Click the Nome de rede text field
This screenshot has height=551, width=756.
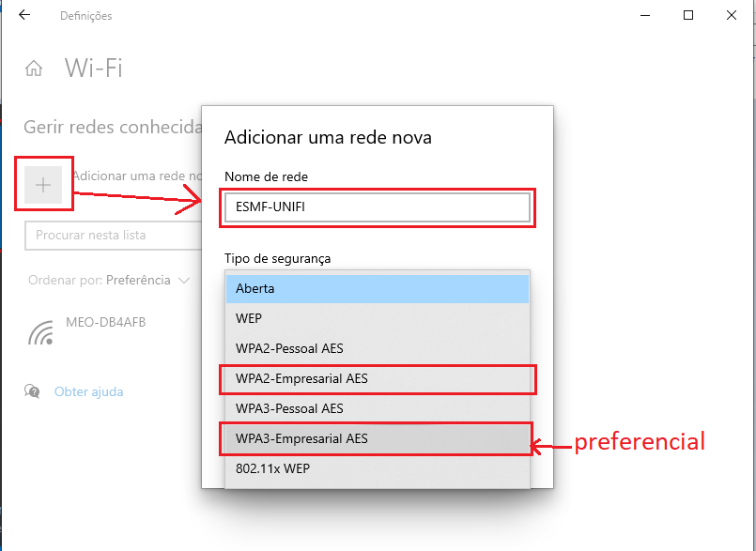click(377, 207)
